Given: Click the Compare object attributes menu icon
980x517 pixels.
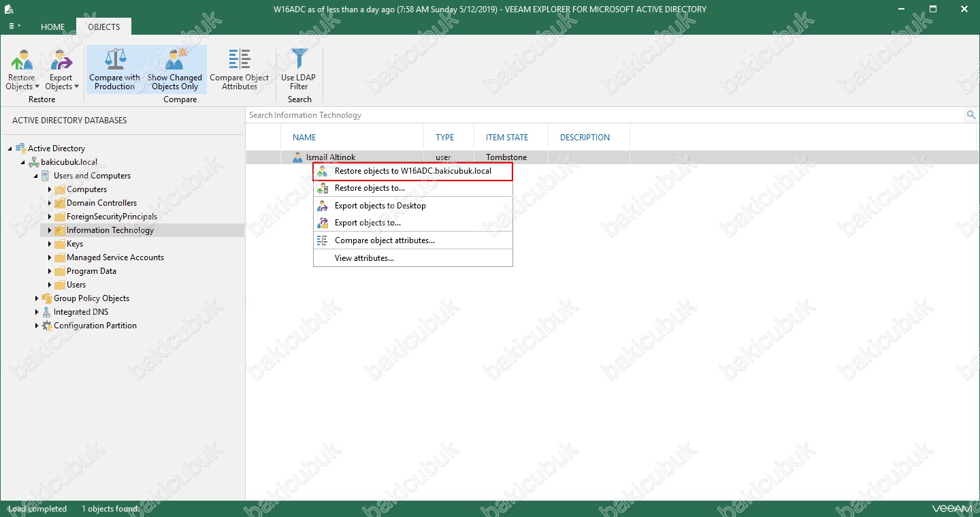Looking at the screenshot, I should click(x=323, y=240).
